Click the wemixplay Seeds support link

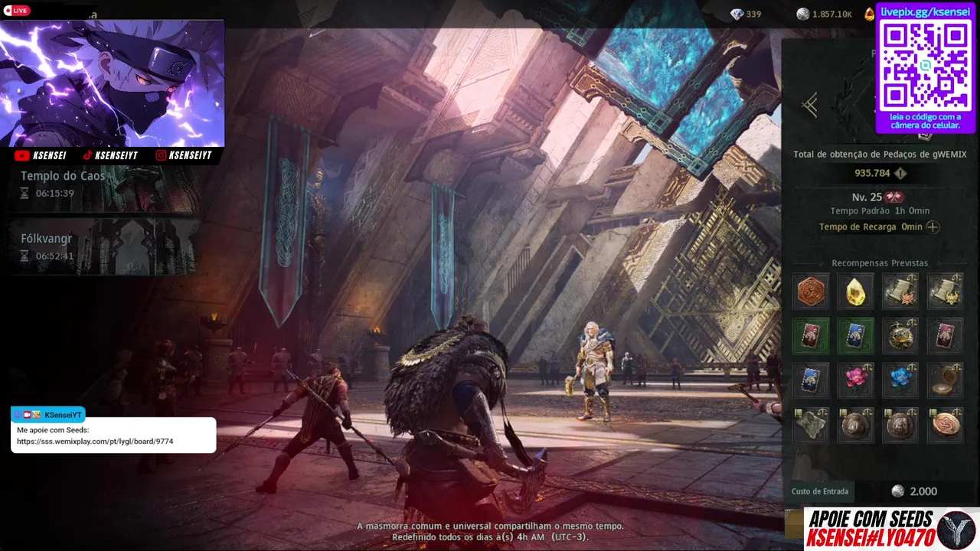pos(95,442)
